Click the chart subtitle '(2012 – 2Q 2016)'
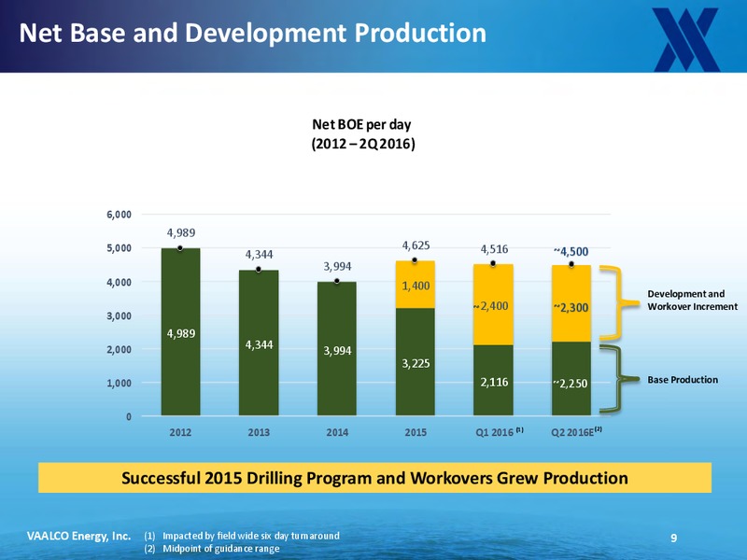This screenshot has height=560, width=747. pos(363,144)
